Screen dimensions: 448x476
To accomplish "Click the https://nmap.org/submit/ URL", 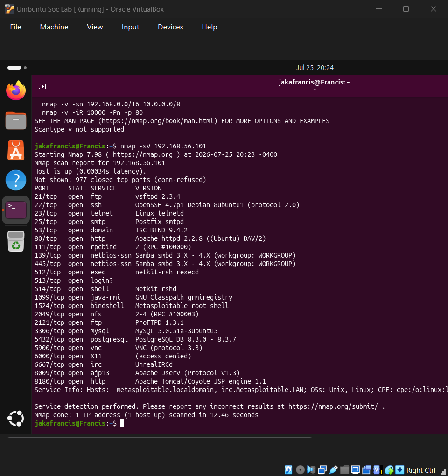I will tap(333, 406).
